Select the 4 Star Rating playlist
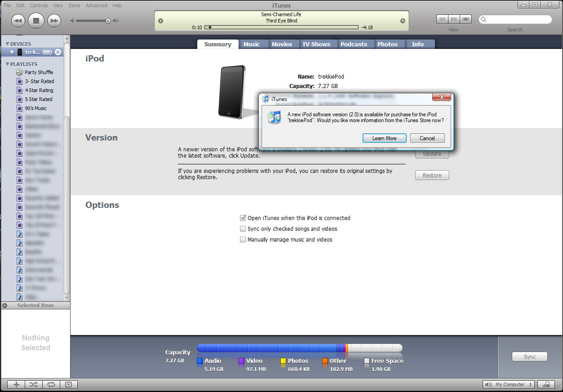 pyautogui.click(x=39, y=90)
